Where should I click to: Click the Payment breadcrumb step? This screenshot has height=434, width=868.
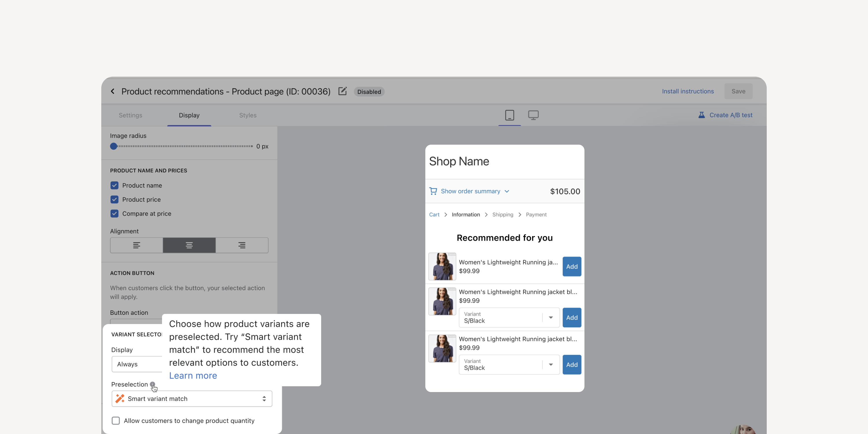[536, 215]
